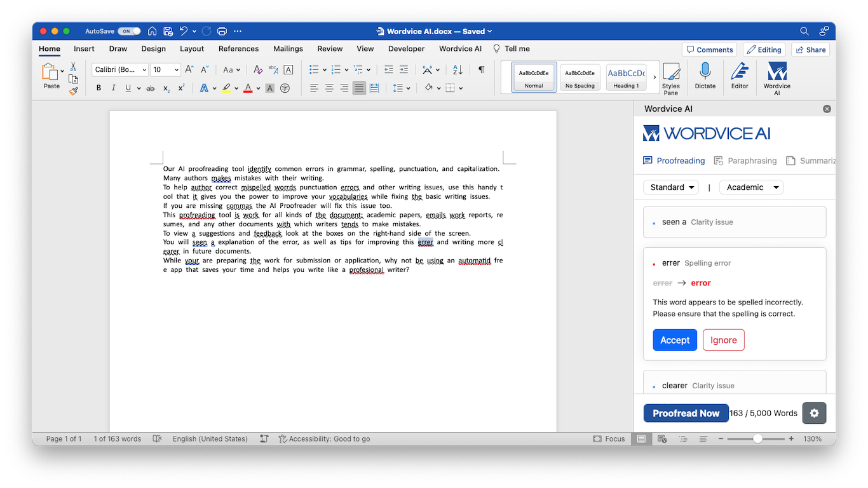Viewport: 868px width, 488px height.
Task: Go to the Review tab
Action: (x=330, y=49)
